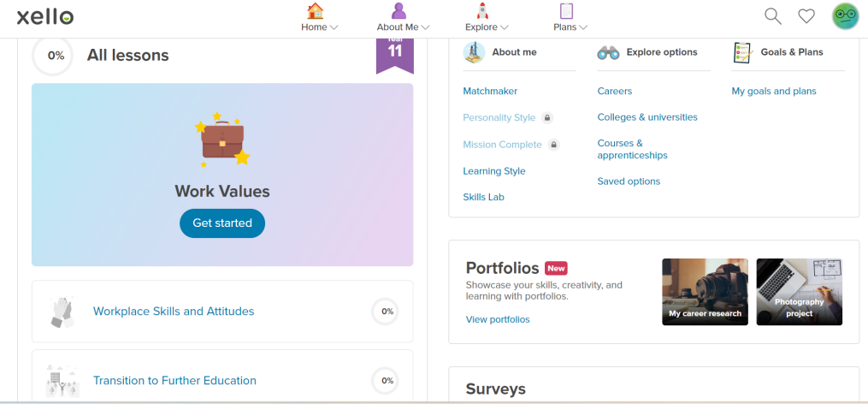The height and width of the screenshot is (404, 868).
Task: Click the View portfolios link
Action: (498, 319)
